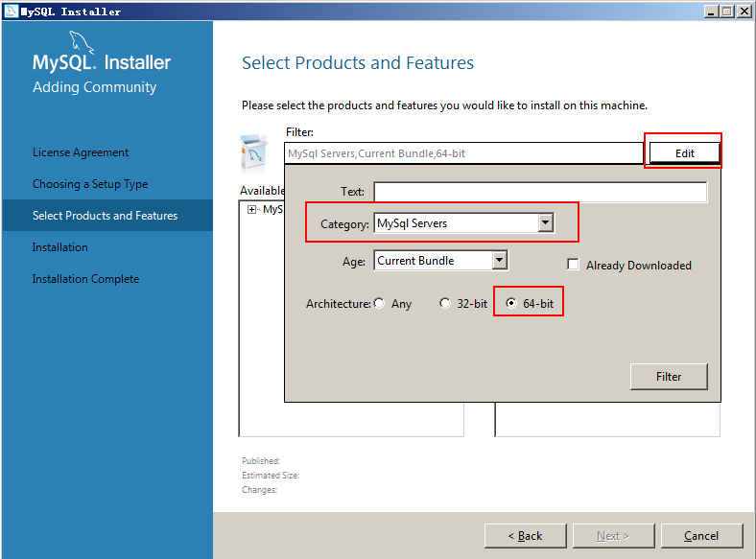Click the Select Products and Features heading

point(358,63)
